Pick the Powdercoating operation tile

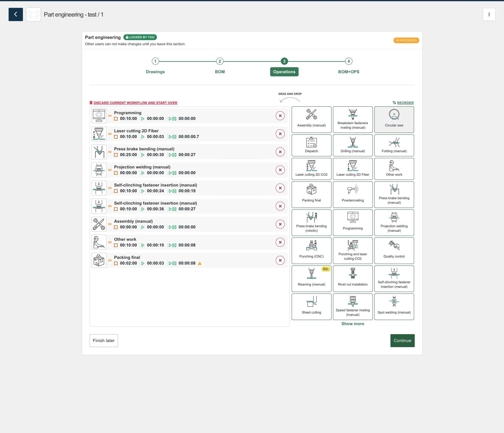pyautogui.click(x=352, y=194)
